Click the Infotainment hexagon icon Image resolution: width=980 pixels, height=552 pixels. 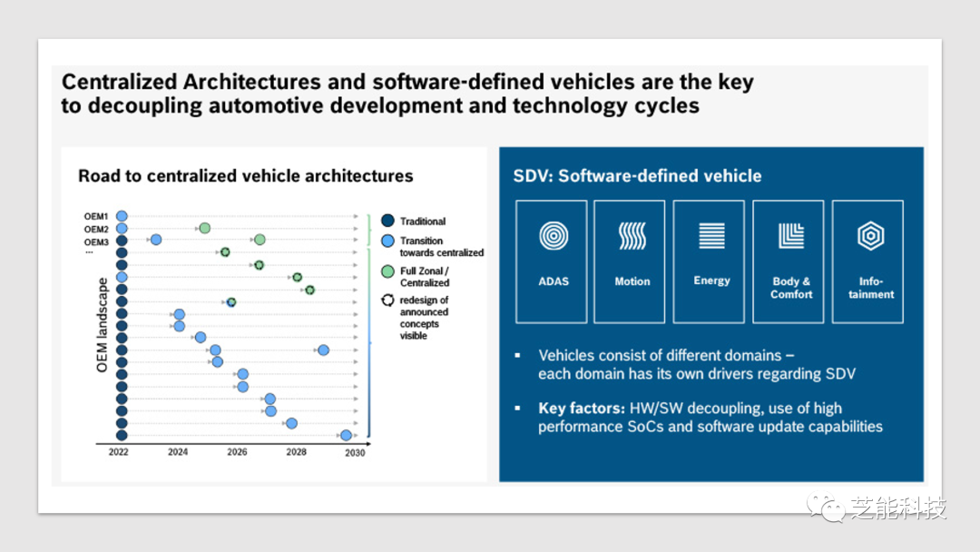coord(870,236)
